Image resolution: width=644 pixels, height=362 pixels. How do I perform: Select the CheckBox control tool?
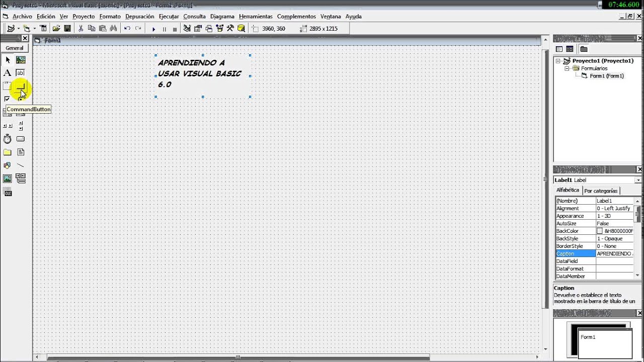pyautogui.click(x=8, y=100)
